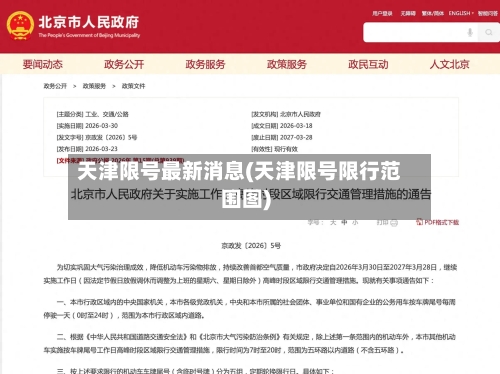Image resolution: width=500 pixels, height=374 pixels.
Task: Set font size to 大
Action: tap(333, 222)
